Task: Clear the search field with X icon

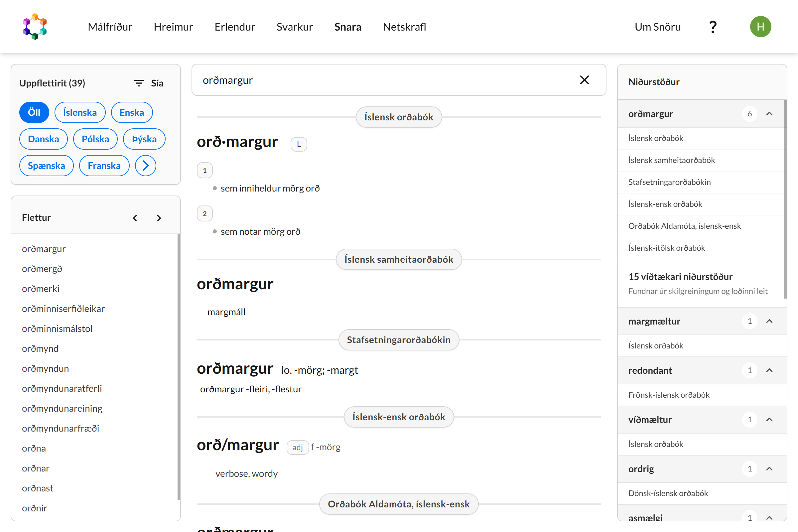Action: tap(584, 80)
